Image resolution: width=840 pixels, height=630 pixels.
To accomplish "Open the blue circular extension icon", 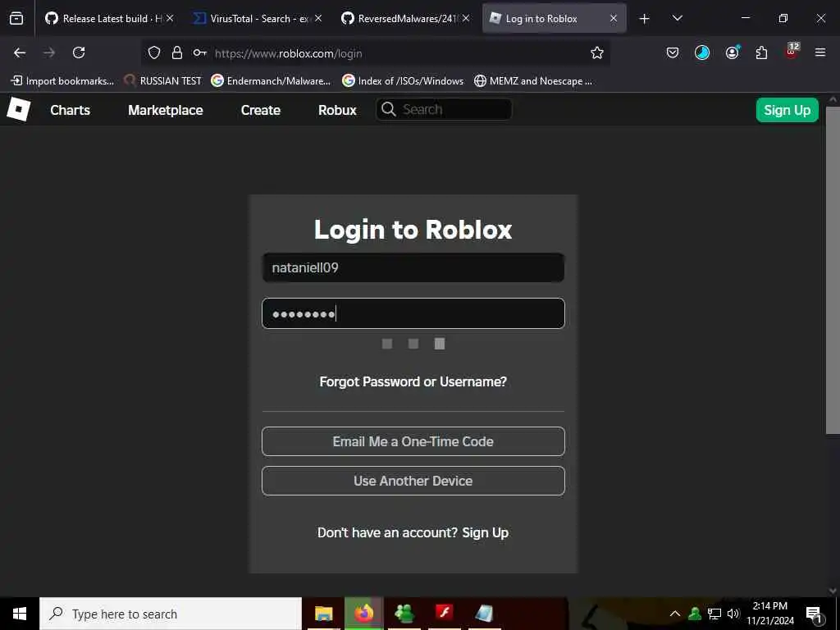I will click(x=702, y=52).
